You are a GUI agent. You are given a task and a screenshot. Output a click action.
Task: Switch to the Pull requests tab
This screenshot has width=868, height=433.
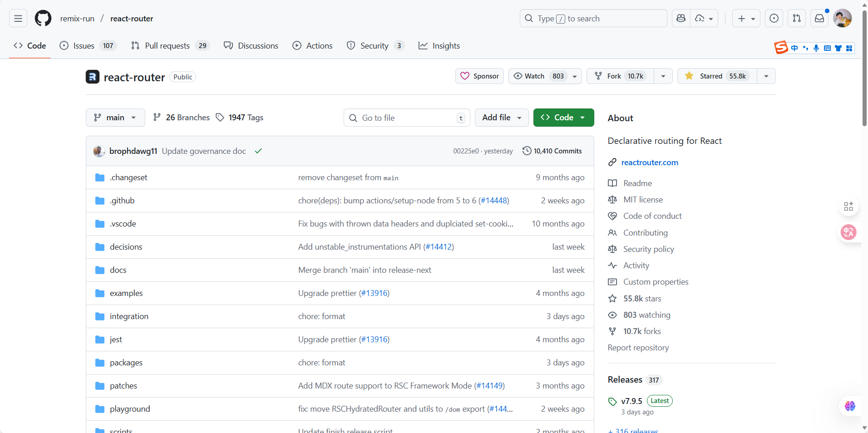(170, 46)
